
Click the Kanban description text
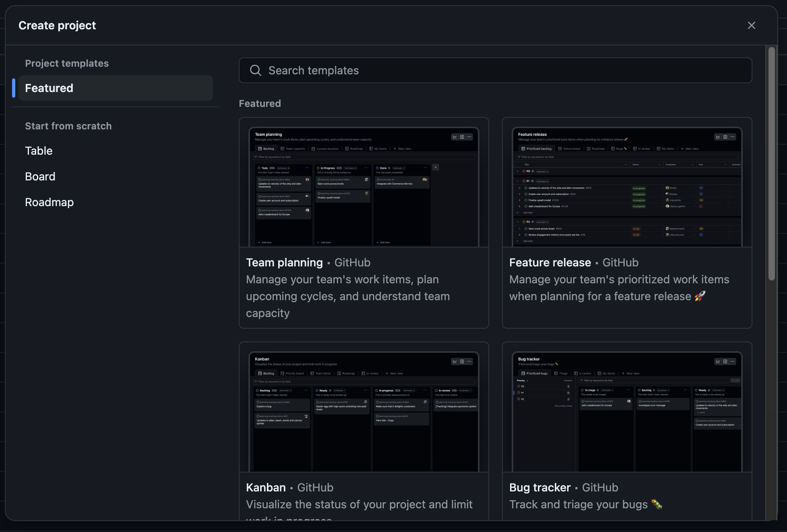359,504
